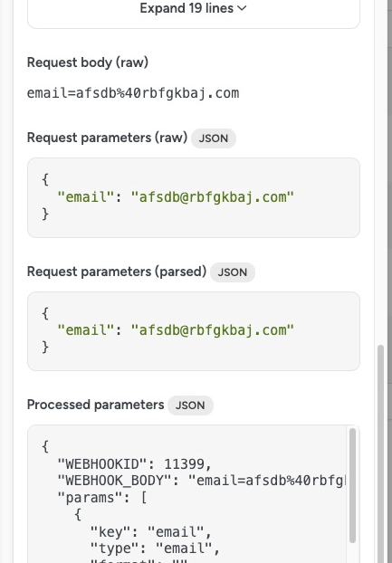Click email address value in parsed parameters block

(x=213, y=330)
